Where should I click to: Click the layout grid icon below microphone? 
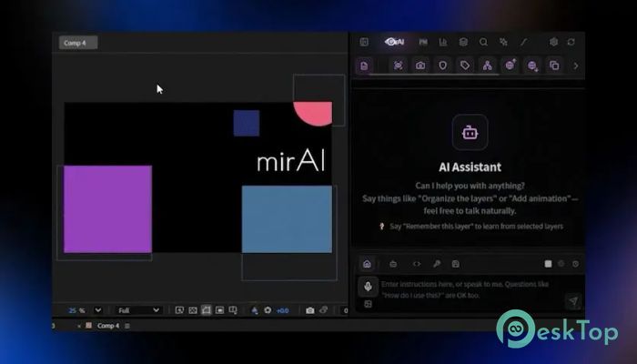(368, 304)
